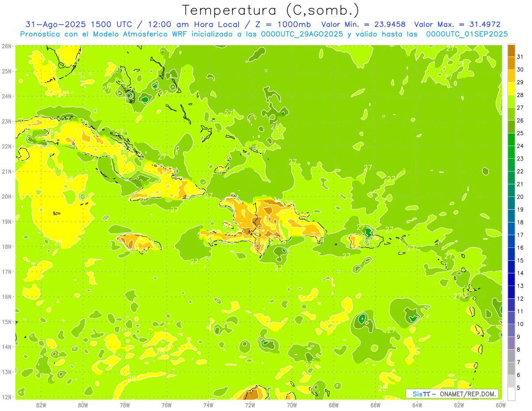The height and width of the screenshot is (411, 532).
Task: Click the 11 value on the color scale
Action: coord(520,311)
